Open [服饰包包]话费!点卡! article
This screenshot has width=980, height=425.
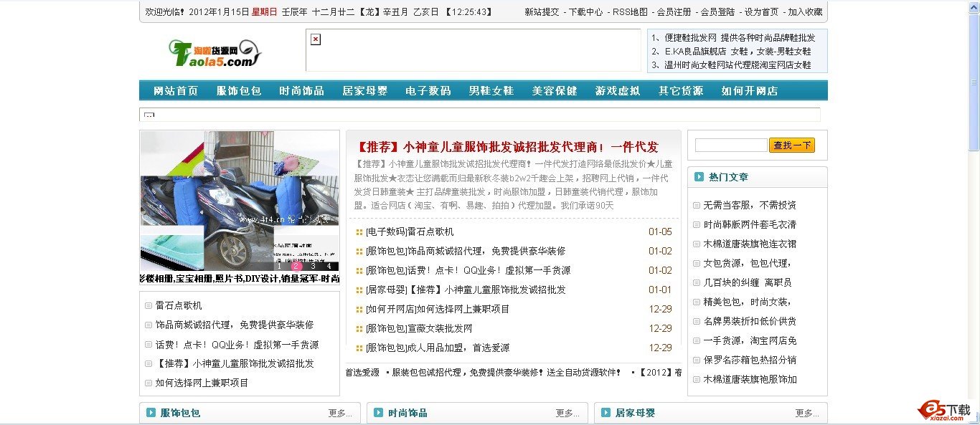[x=468, y=270]
